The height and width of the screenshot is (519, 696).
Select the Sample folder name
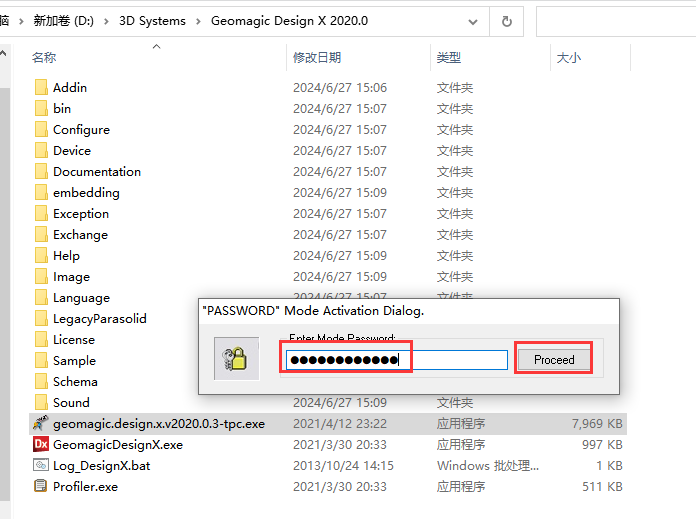(x=75, y=361)
